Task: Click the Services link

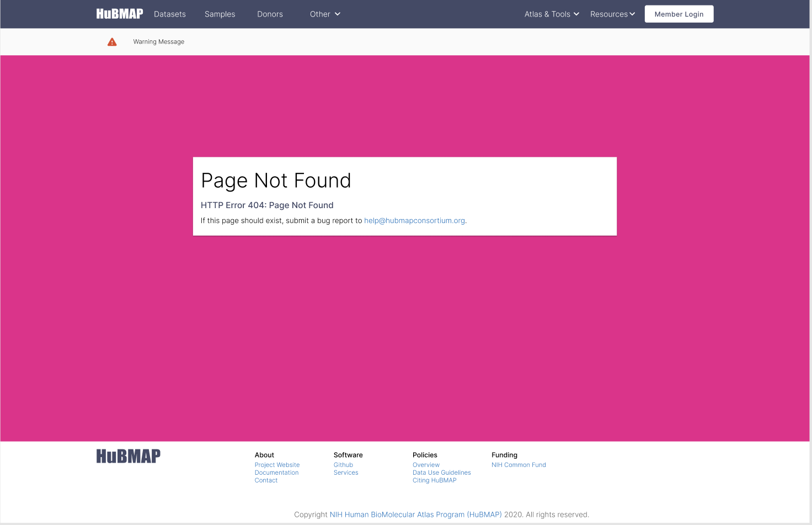Action: [346, 473]
